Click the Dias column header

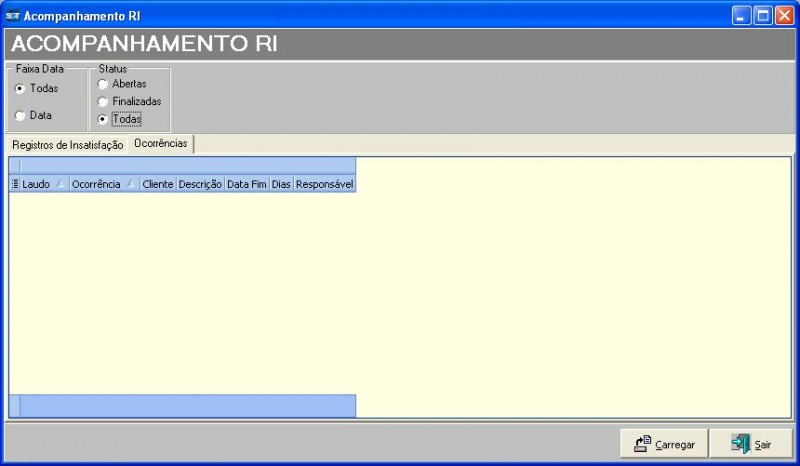[x=281, y=185]
